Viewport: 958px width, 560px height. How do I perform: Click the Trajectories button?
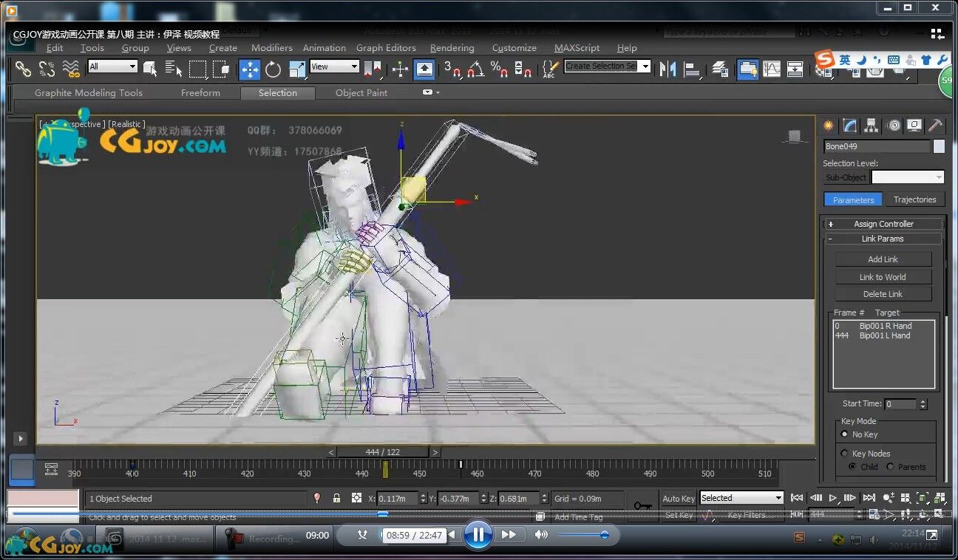[x=914, y=199]
